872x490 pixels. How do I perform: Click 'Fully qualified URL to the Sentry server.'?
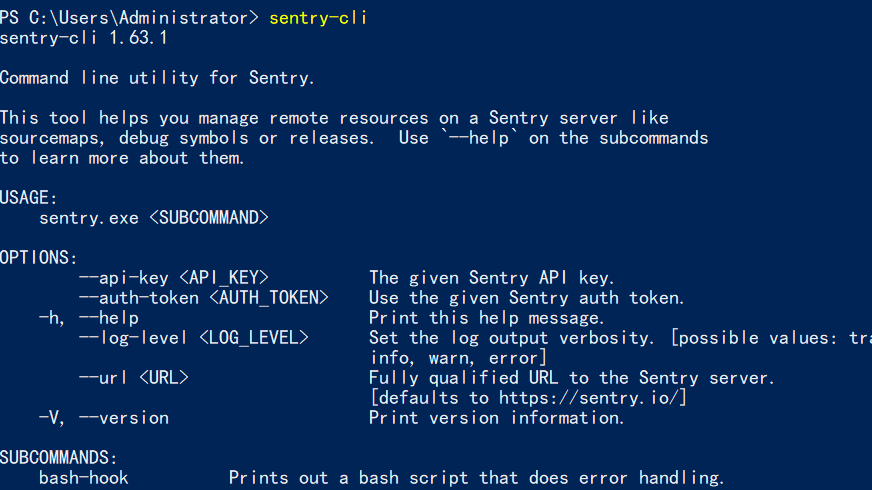coord(572,378)
